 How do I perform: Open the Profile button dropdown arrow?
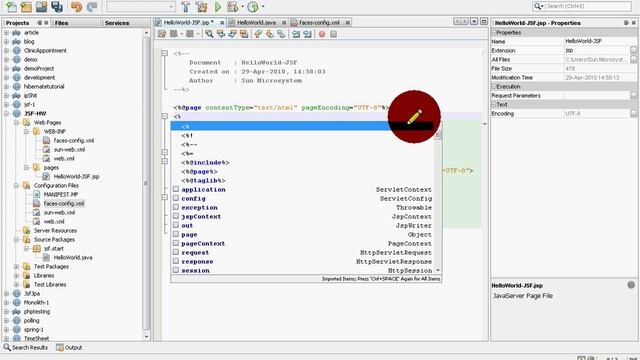tap(263, 7)
